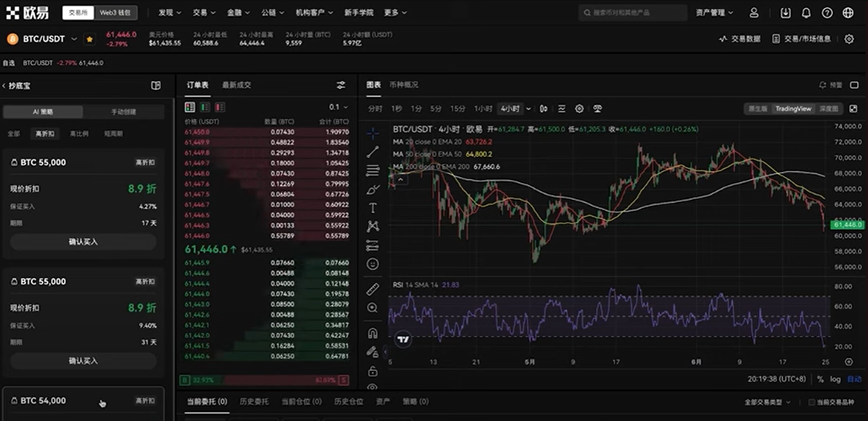868x421 pixels.
Task: Change the candlestick chart style icon
Action: (543, 109)
